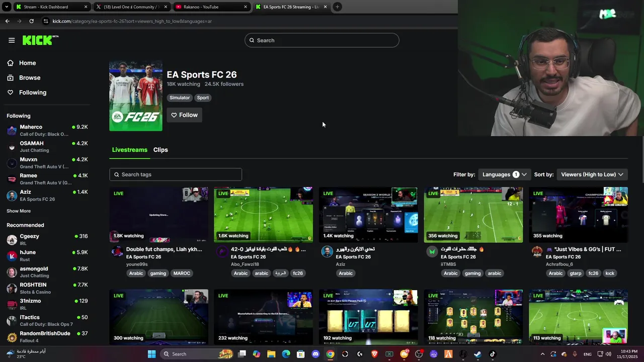Click the Browse sidebar icon

pyautogui.click(x=10, y=77)
